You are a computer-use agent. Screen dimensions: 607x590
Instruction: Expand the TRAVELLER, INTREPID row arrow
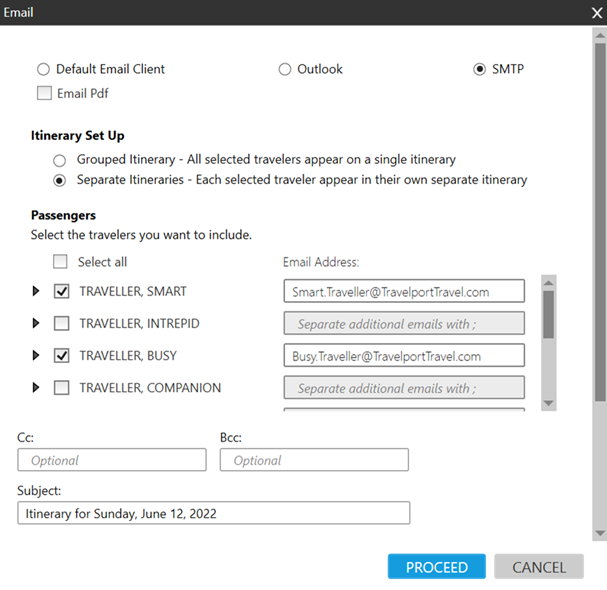(37, 324)
